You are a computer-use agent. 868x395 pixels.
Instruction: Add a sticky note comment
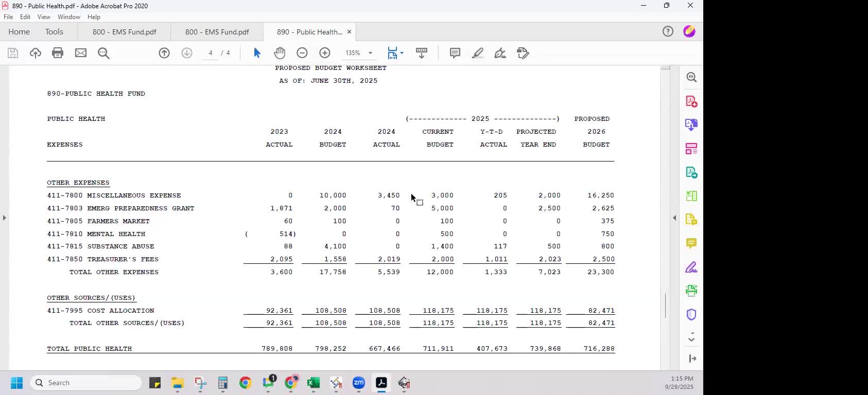[455, 53]
